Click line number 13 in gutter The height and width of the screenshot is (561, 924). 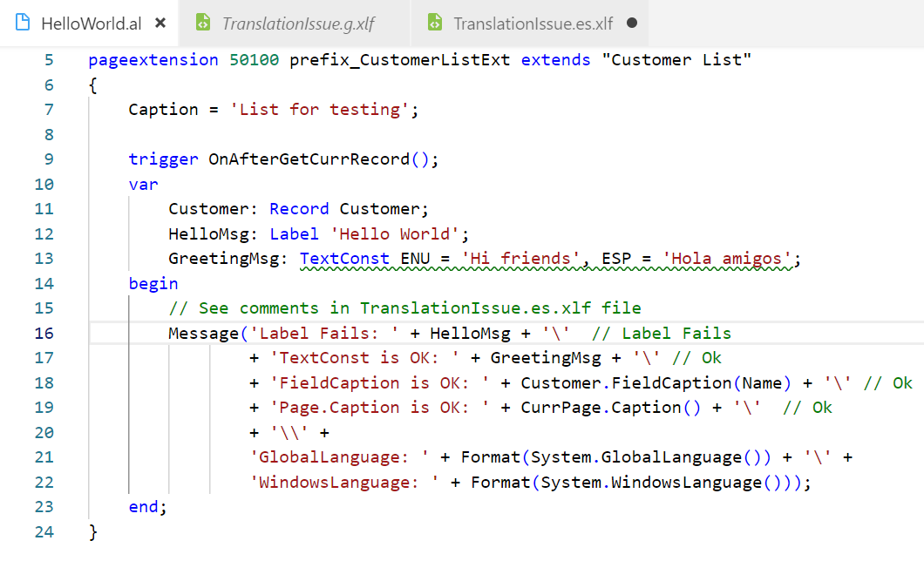(x=44, y=259)
